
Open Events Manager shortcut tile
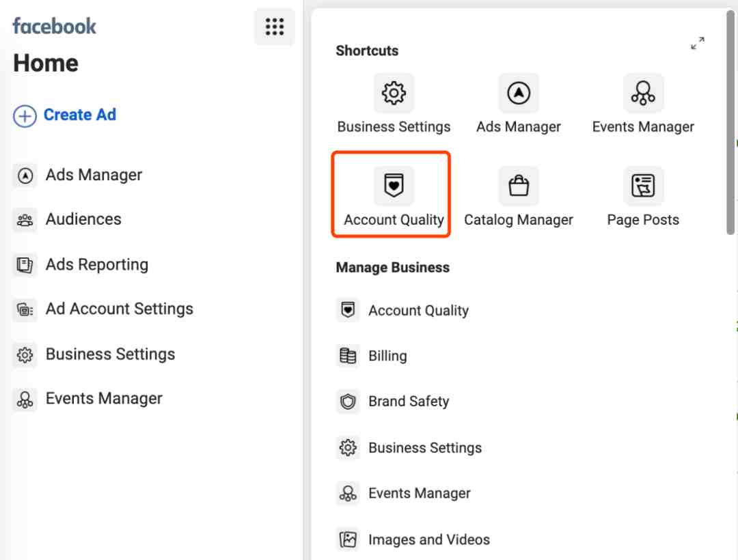pos(642,94)
